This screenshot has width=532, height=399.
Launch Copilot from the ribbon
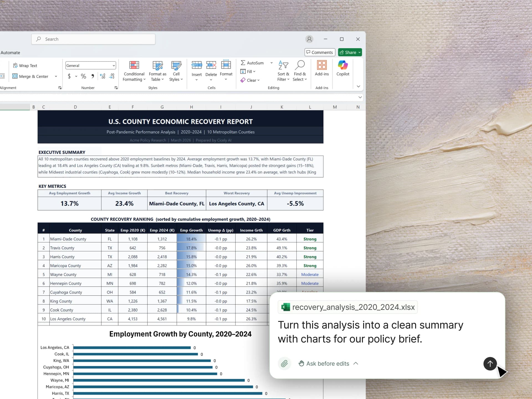pyautogui.click(x=342, y=69)
